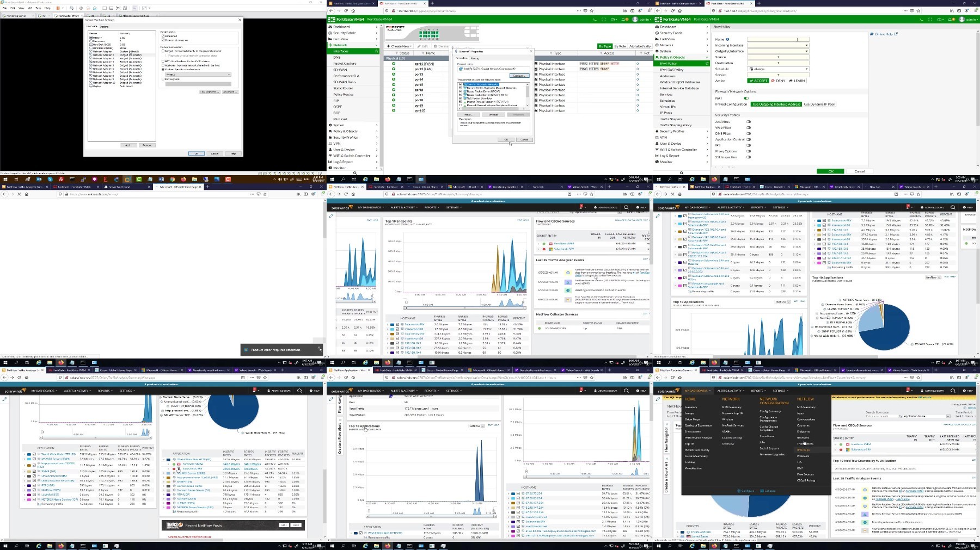Toggle favorite star beside Interfaces in FortiGate sidebar

click(376, 51)
